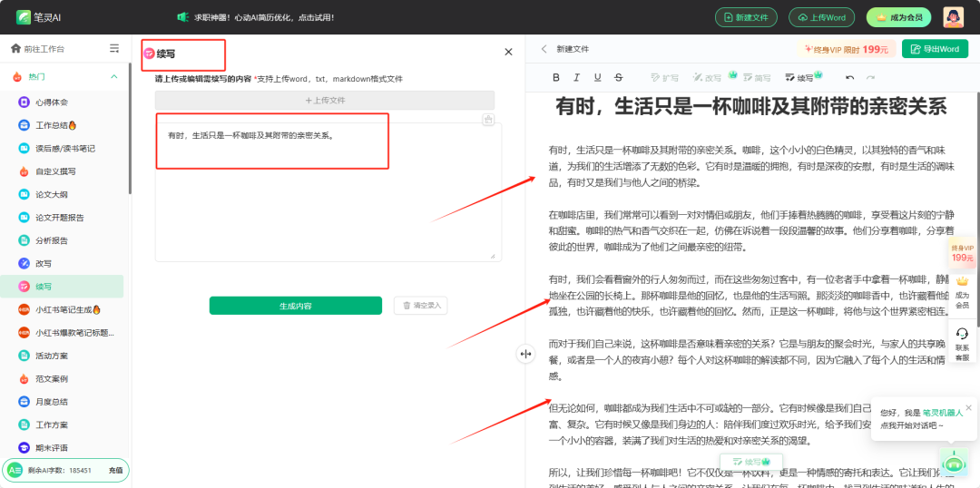Click the panel split divider handle
This screenshot has width=980, height=488.
pyautogui.click(x=525, y=354)
